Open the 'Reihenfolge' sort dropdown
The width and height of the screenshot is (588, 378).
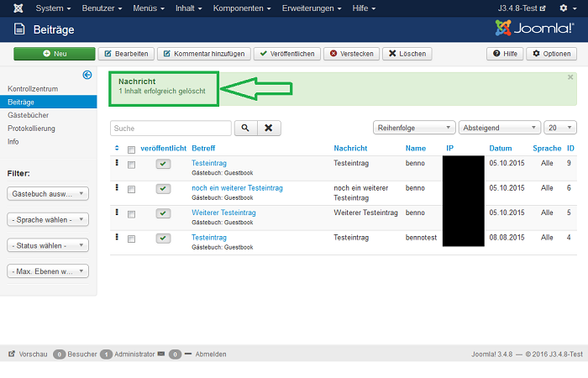pyautogui.click(x=413, y=128)
